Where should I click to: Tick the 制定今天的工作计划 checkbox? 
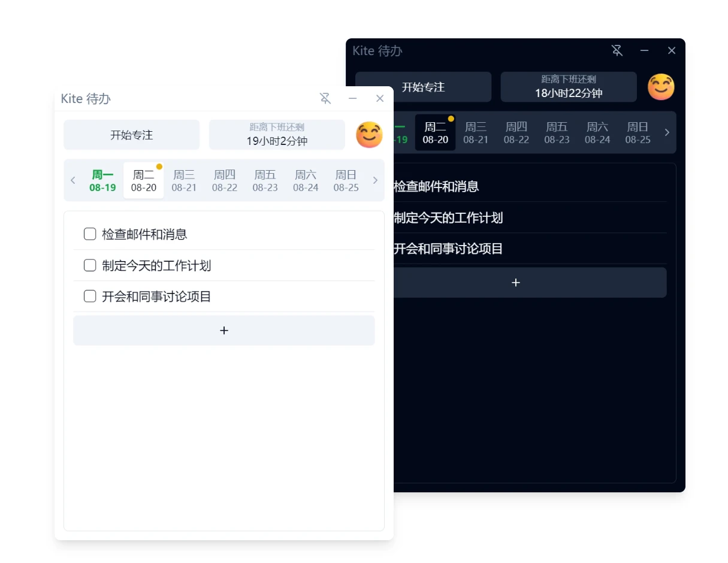pos(90,265)
